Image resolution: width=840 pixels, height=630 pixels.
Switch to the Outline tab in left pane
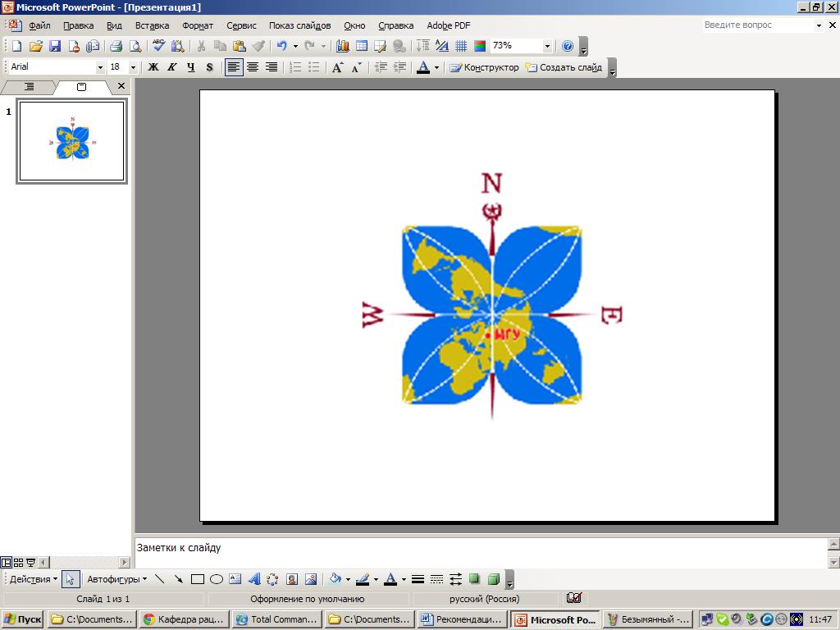point(29,86)
